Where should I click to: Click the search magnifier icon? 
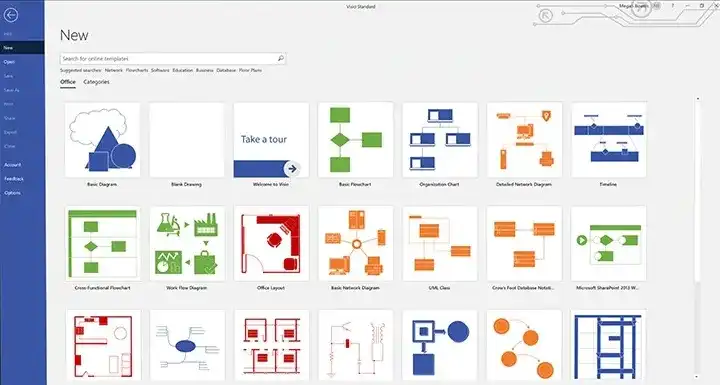pos(281,58)
